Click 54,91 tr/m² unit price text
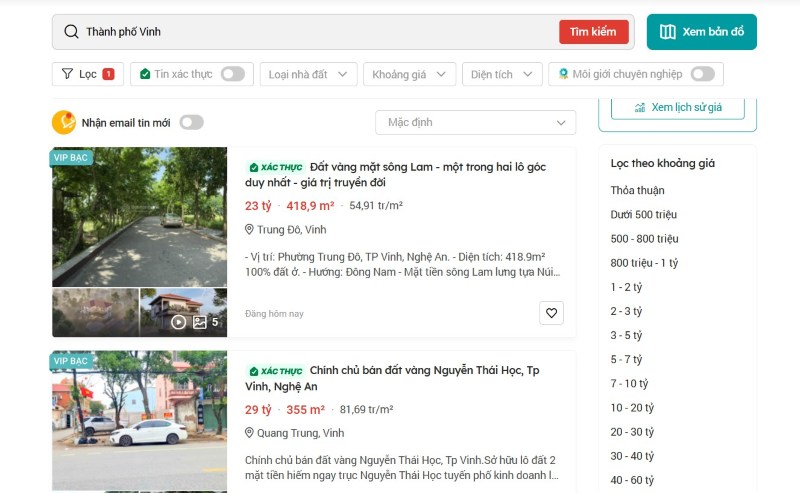This screenshot has width=800, height=493. coord(376,206)
